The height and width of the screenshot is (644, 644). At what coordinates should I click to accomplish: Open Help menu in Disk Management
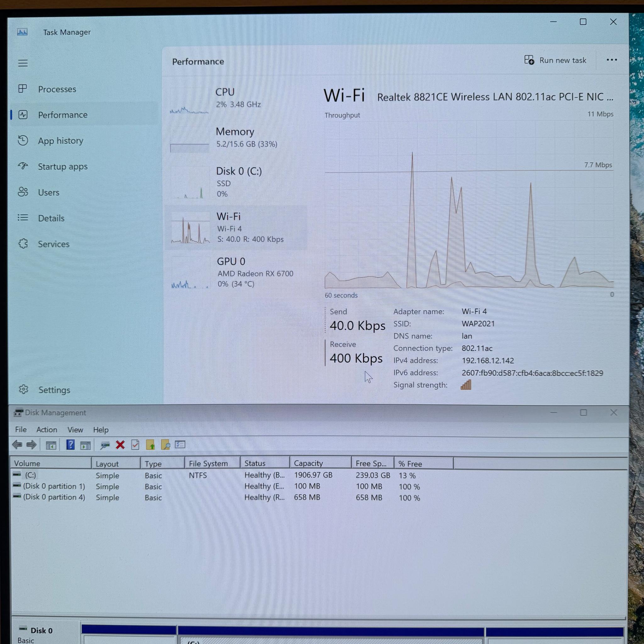click(x=101, y=430)
